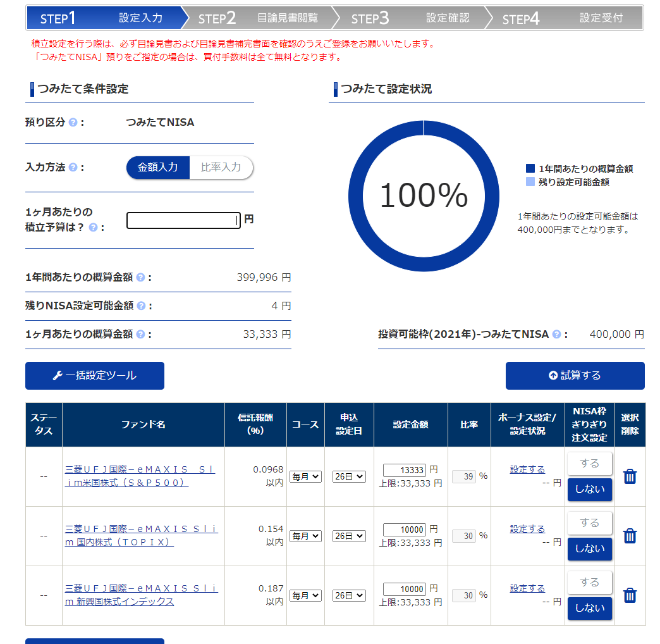Screen dimensions: 660x644
Task: Click the つみたてNISA account type value
Action: coord(160,123)
